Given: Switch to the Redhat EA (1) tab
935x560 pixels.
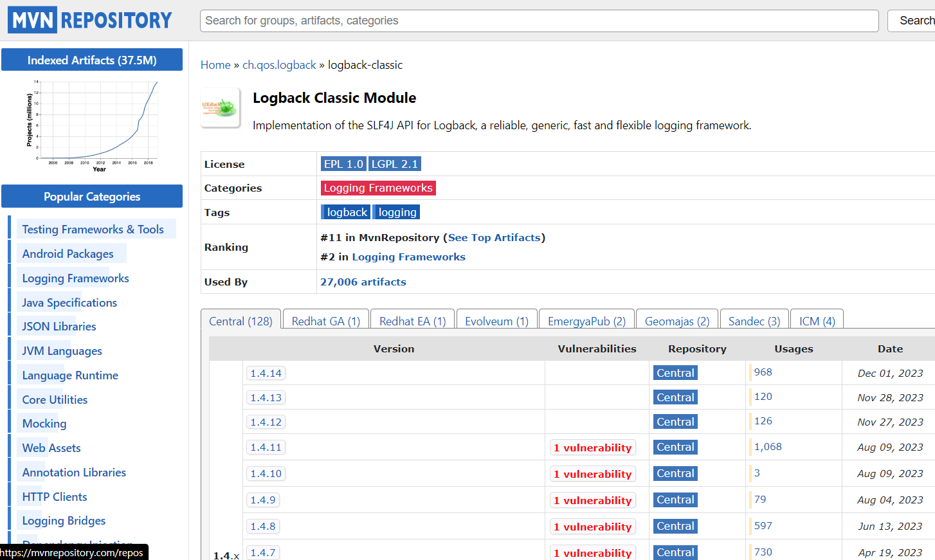Looking at the screenshot, I should [413, 321].
